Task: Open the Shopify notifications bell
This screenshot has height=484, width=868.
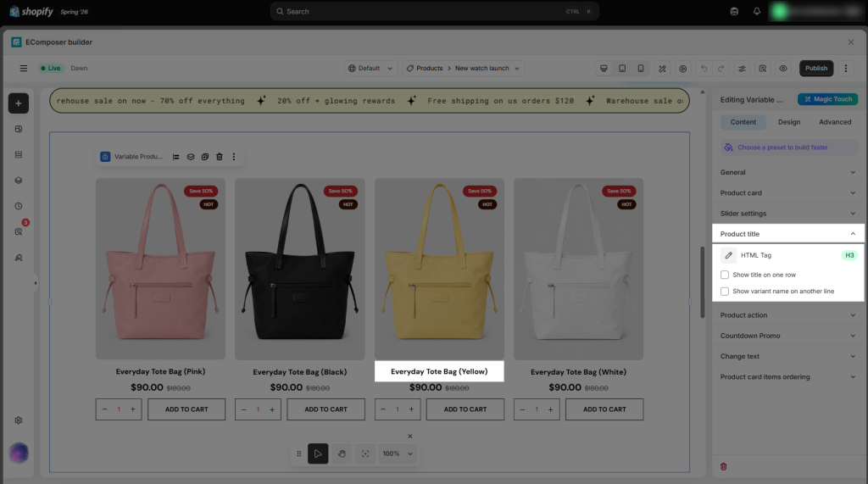Action: [757, 11]
